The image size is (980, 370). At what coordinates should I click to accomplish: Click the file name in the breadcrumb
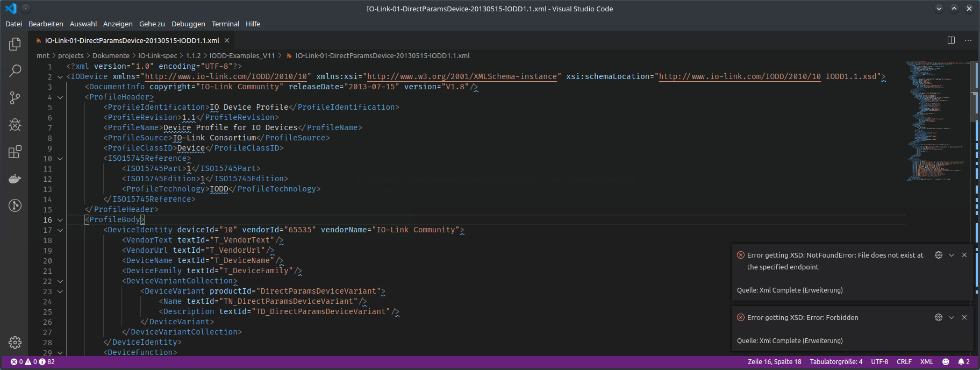[x=382, y=55]
